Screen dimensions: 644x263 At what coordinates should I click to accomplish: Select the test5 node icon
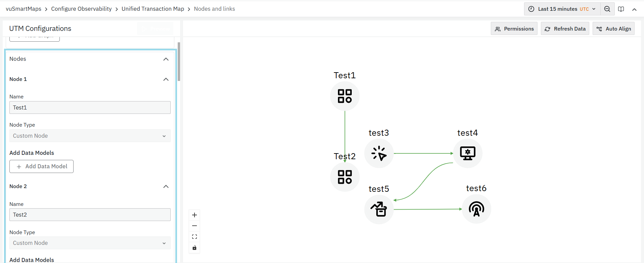point(379,209)
